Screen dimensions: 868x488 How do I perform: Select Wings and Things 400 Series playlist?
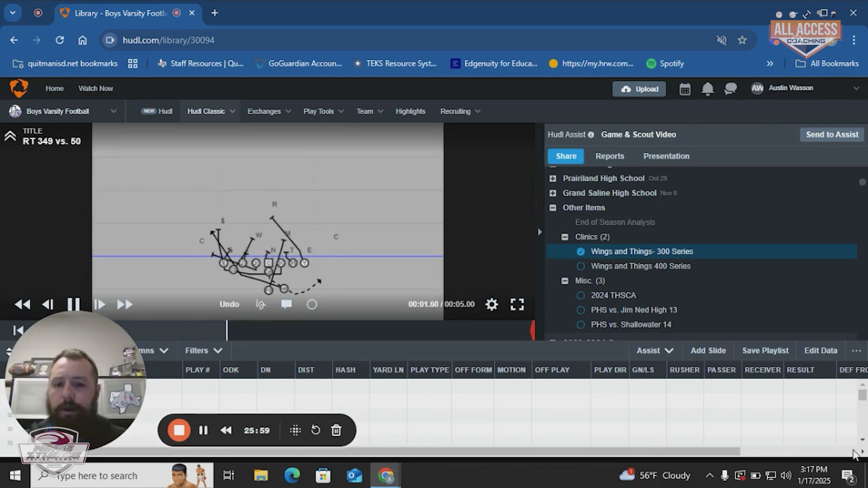tap(640, 266)
